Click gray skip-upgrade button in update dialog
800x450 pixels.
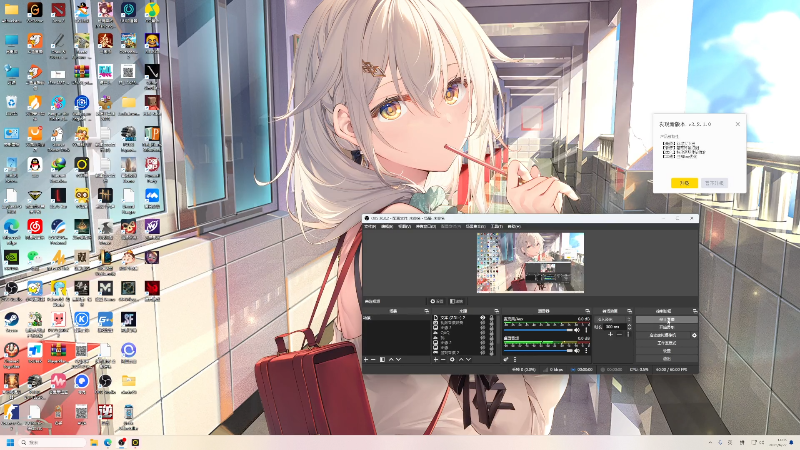(x=714, y=183)
